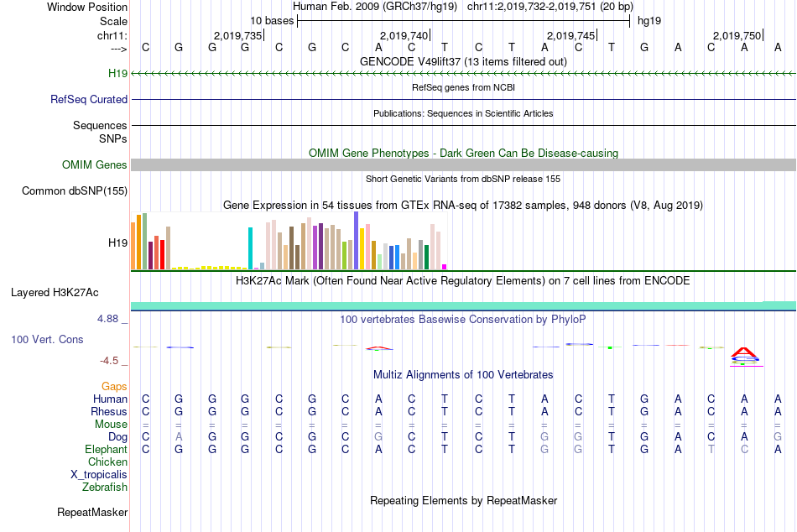The image size is (797, 532).
Task: Click the gray OMIM Genes bar
Action: pyautogui.click(x=464, y=164)
